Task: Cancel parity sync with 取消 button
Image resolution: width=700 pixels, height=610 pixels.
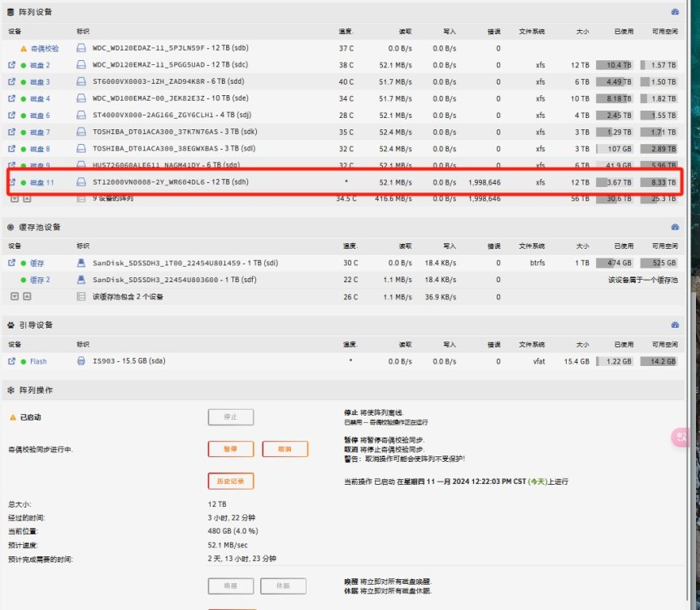Action: click(285, 449)
